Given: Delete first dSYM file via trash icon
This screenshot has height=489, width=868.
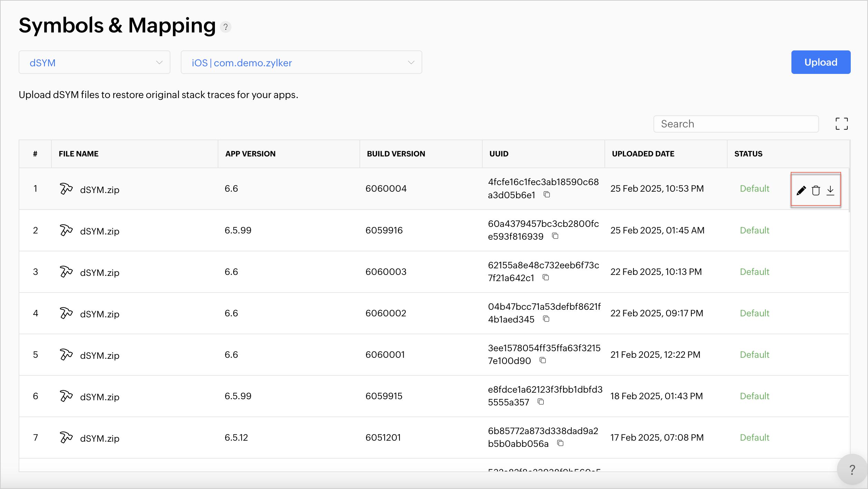Looking at the screenshot, I should tap(816, 190).
